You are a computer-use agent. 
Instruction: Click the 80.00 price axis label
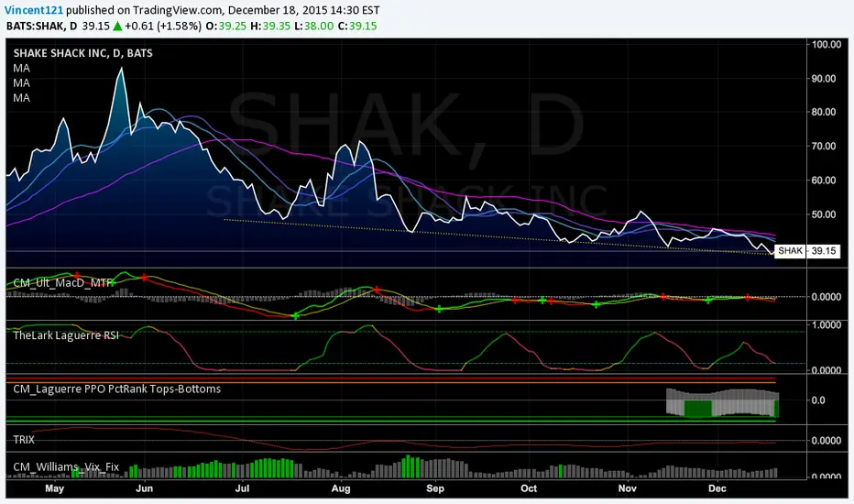pyautogui.click(x=824, y=112)
